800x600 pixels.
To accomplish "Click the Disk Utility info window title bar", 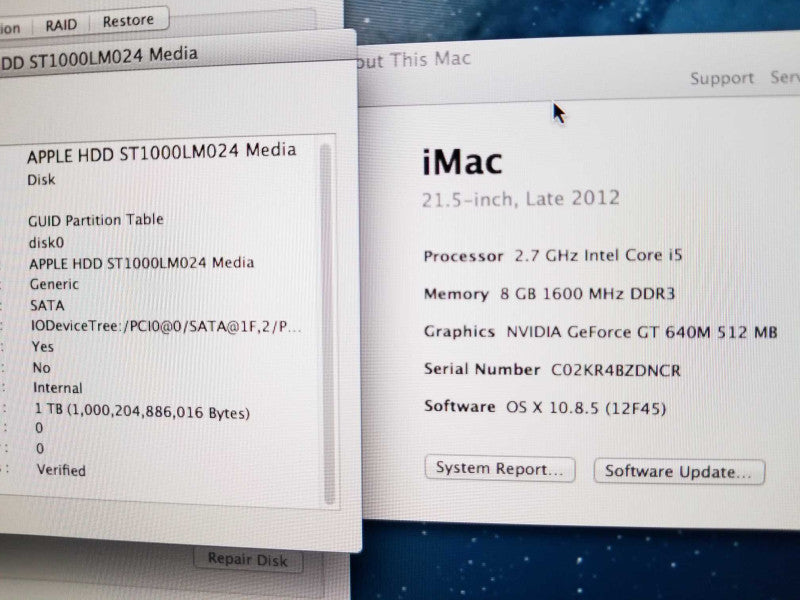I will pyautogui.click(x=179, y=55).
